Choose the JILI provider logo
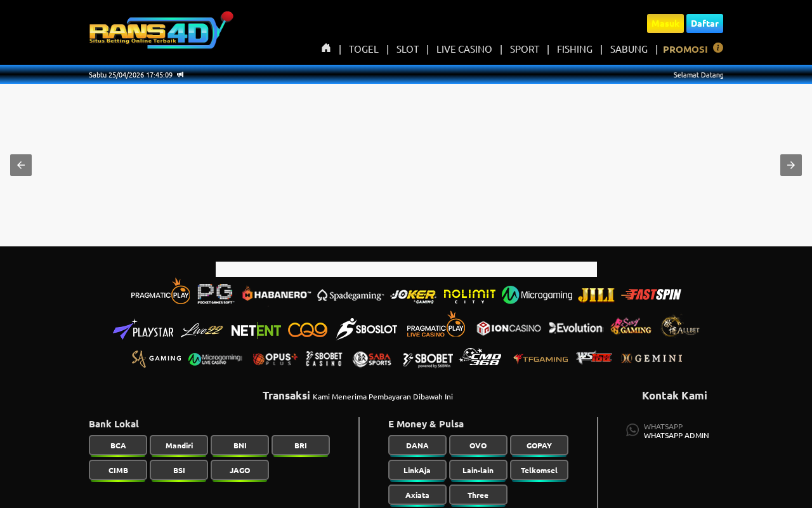The image size is (812, 508). [596, 295]
